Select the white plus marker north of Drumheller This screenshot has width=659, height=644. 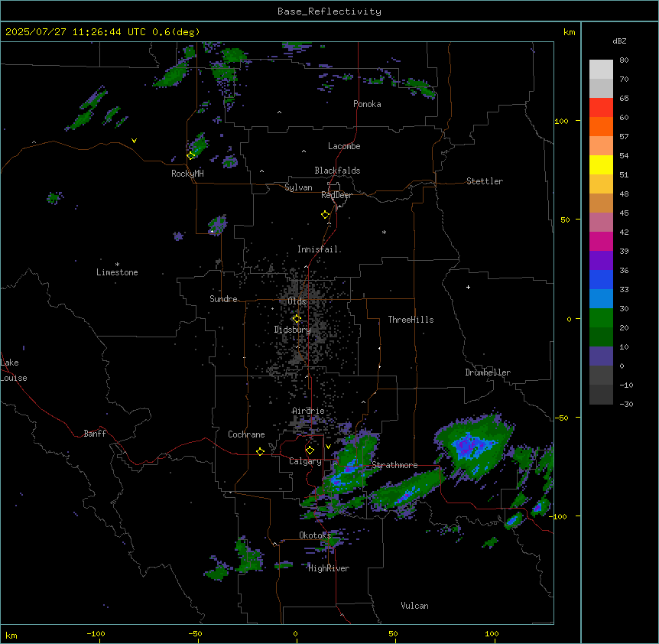tap(468, 287)
